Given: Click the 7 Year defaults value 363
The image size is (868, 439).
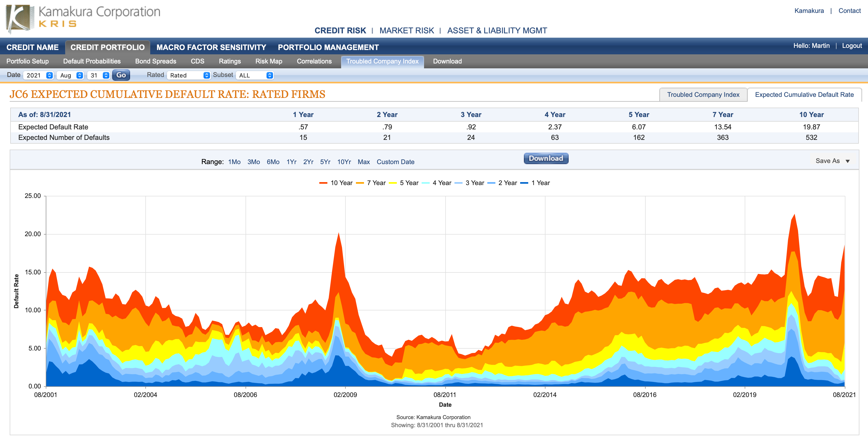Looking at the screenshot, I should 722,138.
